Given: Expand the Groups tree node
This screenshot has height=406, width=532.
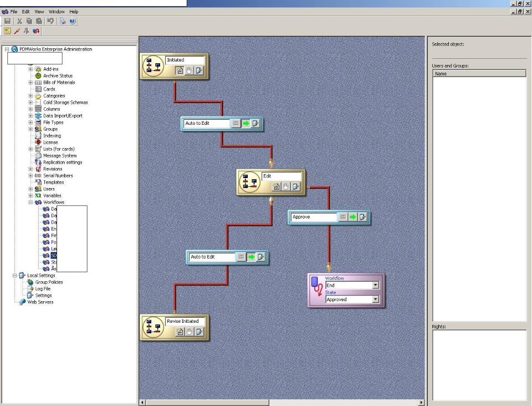Looking at the screenshot, I should point(30,129).
